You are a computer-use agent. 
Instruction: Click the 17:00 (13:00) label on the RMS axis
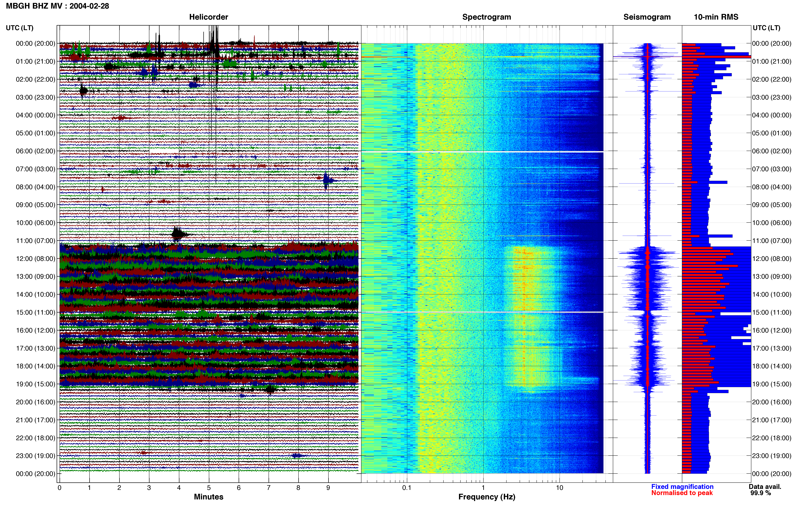pyautogui.click(x=772, y=348)
